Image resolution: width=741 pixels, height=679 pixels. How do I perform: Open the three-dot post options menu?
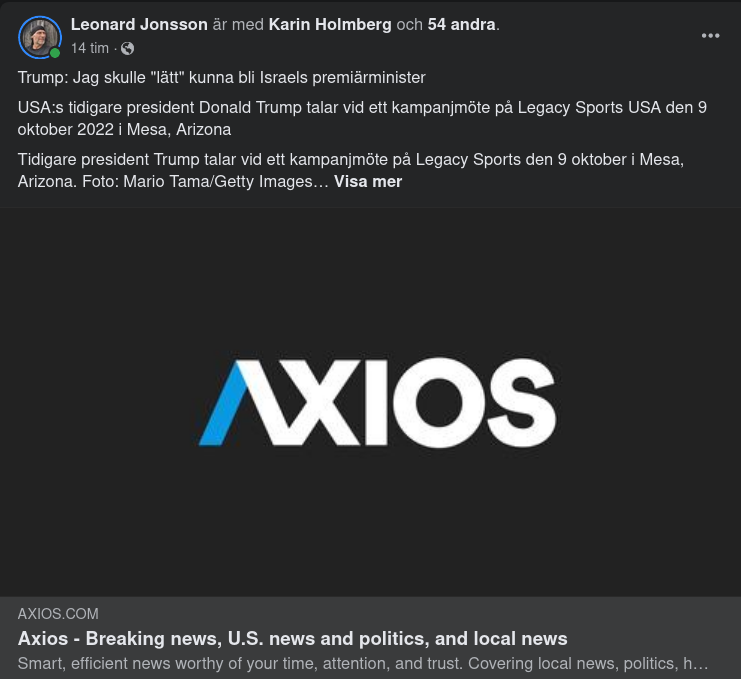coord(710,36)
